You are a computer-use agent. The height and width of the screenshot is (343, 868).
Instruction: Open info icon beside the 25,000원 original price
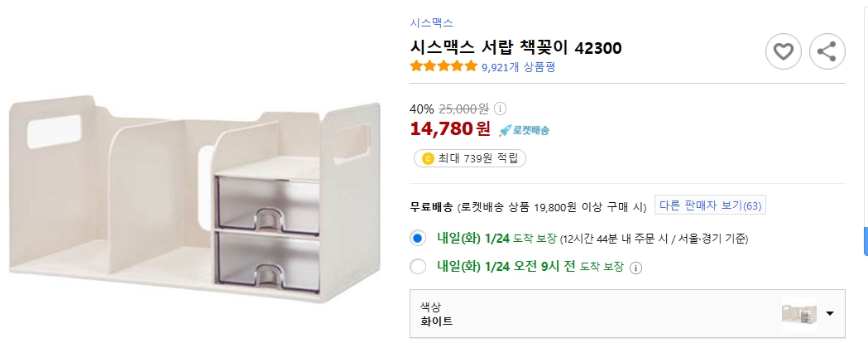pos(500,109)
